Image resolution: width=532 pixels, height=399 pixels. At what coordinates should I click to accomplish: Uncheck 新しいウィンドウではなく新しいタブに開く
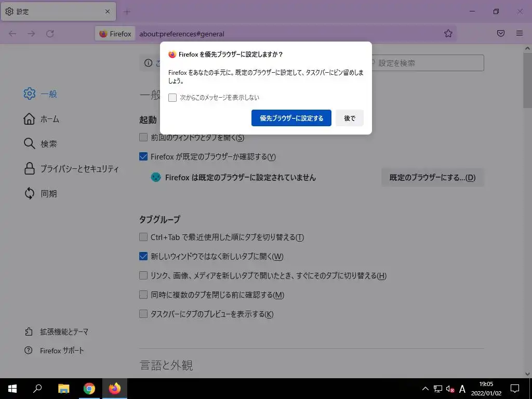point(143,256)
